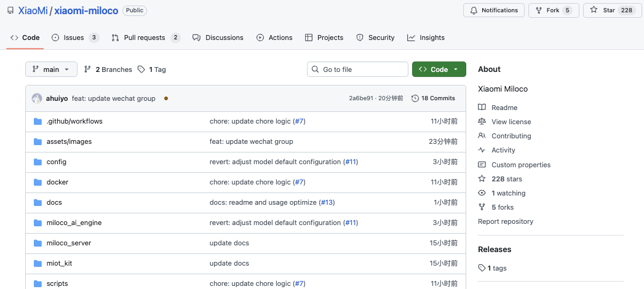Open the Pull requests tab
The width and height of the screenshot is (644, 289).
(145, 38)
